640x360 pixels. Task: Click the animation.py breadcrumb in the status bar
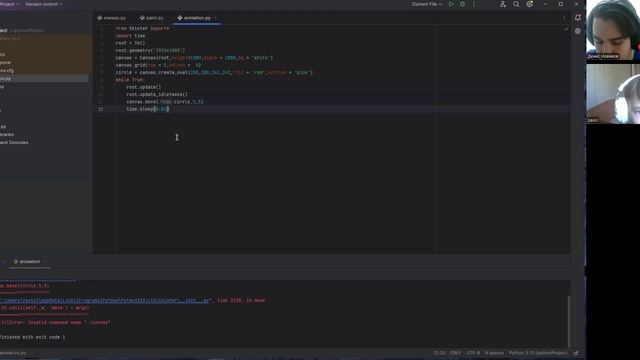(13, 353)
